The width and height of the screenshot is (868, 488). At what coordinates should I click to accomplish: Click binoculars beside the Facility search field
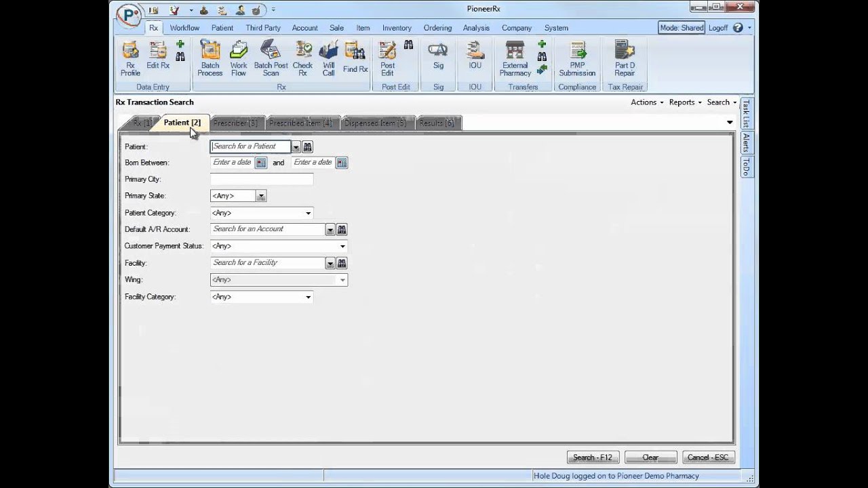pyautogui.click(x=342, y=263)
